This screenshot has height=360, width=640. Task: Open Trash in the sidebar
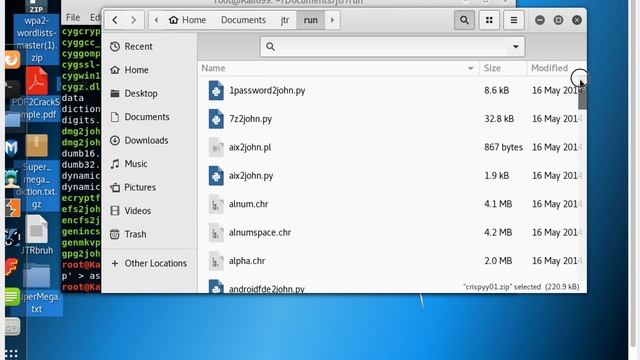(149, 234)
